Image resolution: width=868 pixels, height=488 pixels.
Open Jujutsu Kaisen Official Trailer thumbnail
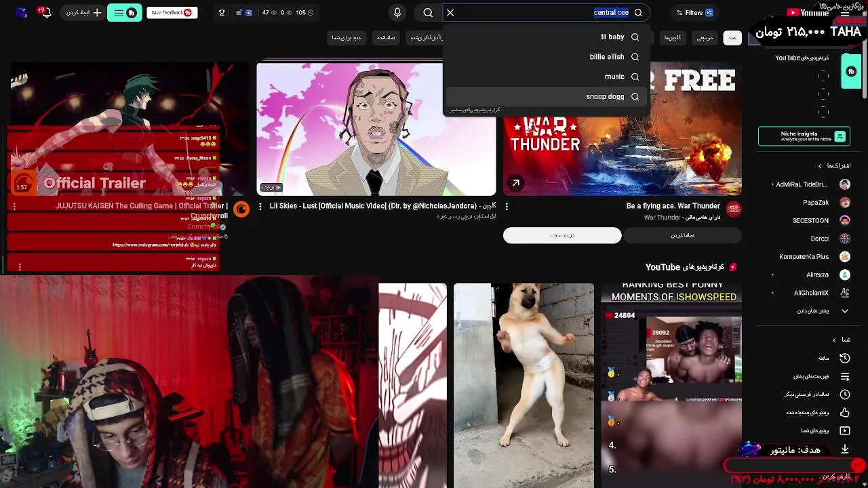tap(130, 129)
